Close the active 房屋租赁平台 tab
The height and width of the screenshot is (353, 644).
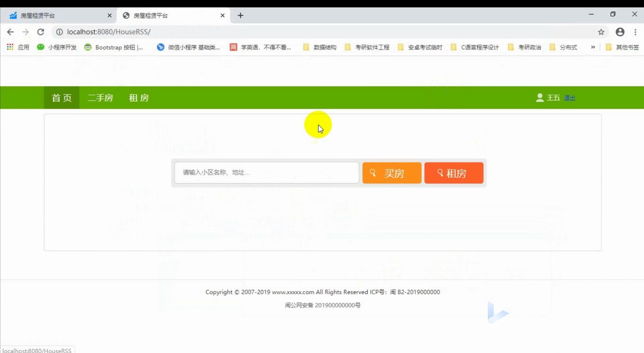pyautogui.click(x=222, y=15)
